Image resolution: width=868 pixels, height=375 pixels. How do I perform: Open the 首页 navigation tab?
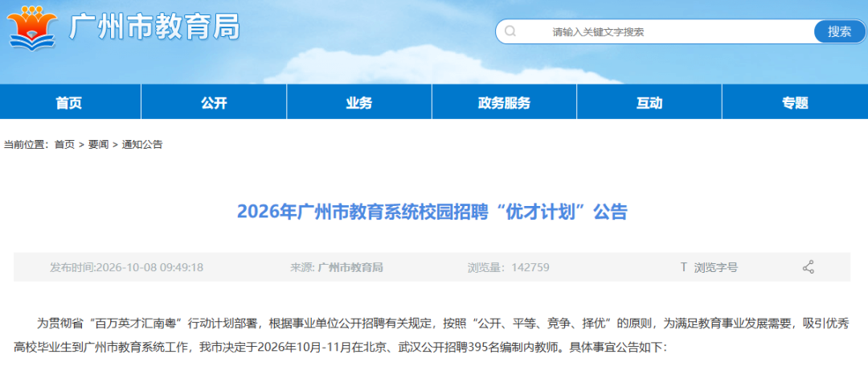[x=69, y=102]
